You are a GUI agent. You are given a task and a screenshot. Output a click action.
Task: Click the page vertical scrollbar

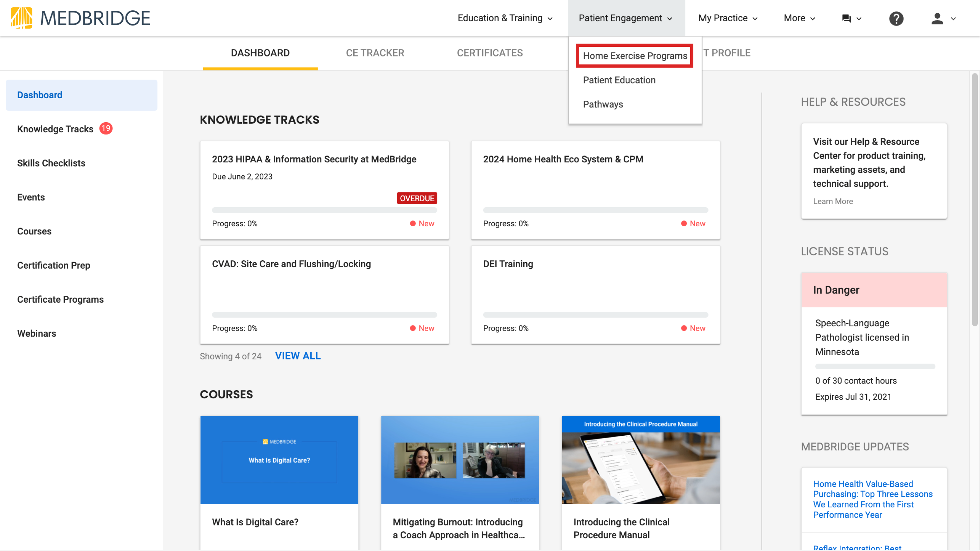974,200
